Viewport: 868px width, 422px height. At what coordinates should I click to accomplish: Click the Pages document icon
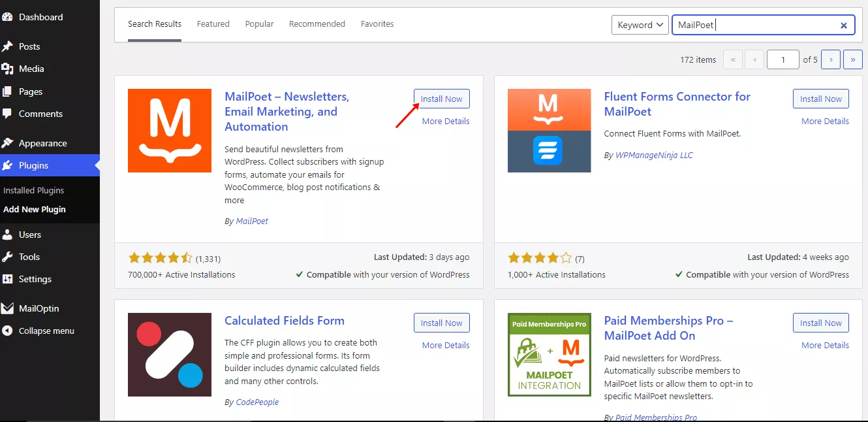pos(8,91)
